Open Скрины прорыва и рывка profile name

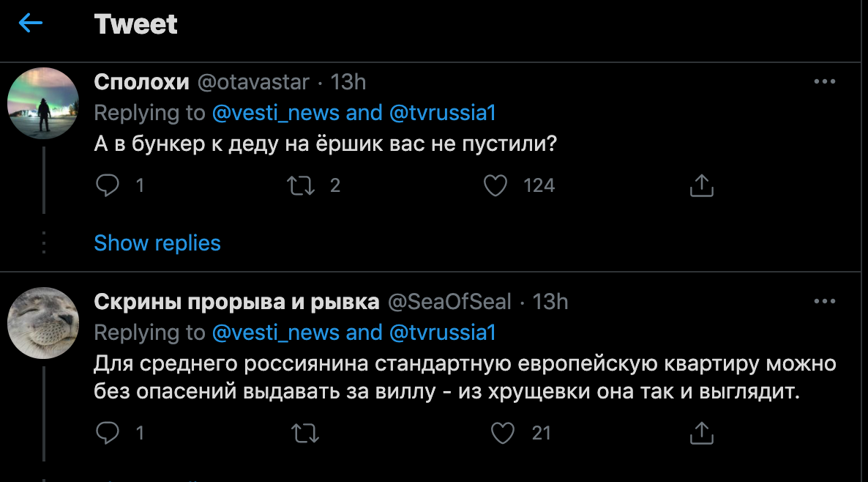pos(236,301)
